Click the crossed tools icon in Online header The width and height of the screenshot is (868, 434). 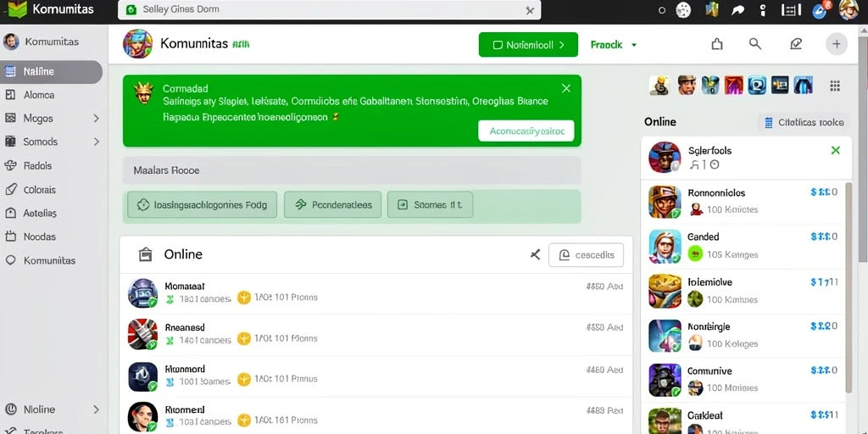(x=535, y=254)
